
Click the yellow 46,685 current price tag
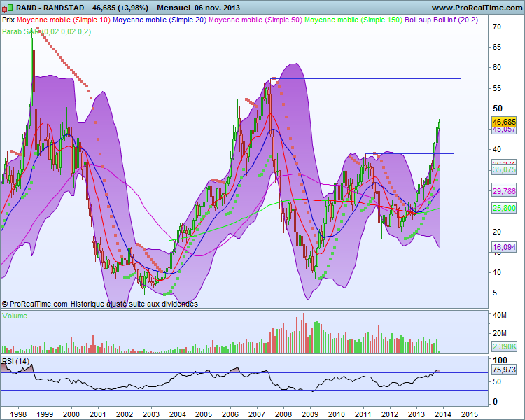click(x=504, y=122)
